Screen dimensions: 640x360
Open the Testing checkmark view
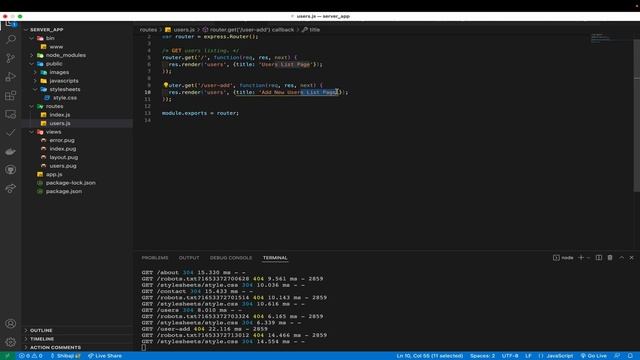(x=11, y=133)
